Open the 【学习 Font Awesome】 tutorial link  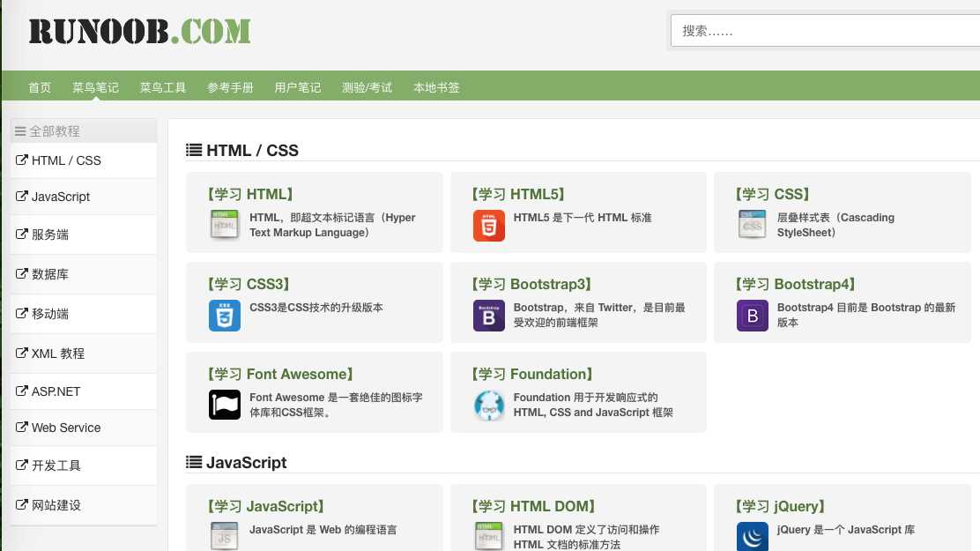[x=280, y=374]
